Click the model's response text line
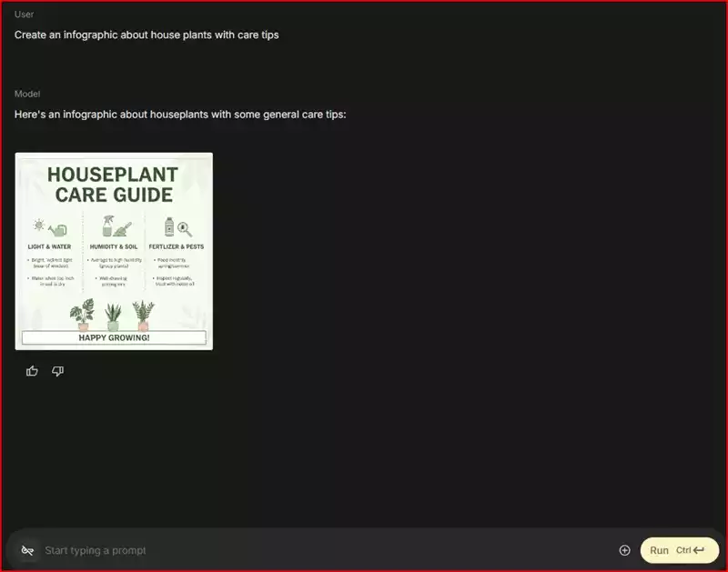Image resolution: width=728 pixels, height=572 pixels. pos(180,115)
